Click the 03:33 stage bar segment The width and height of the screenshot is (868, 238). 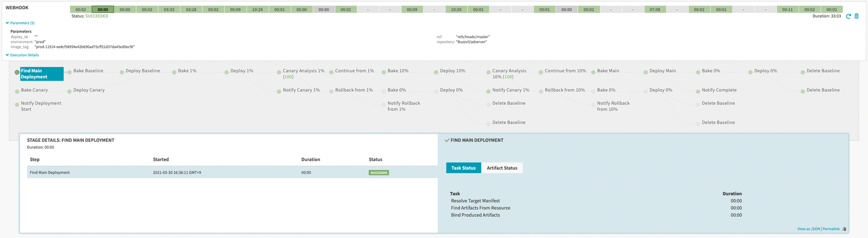click(169, 10)
